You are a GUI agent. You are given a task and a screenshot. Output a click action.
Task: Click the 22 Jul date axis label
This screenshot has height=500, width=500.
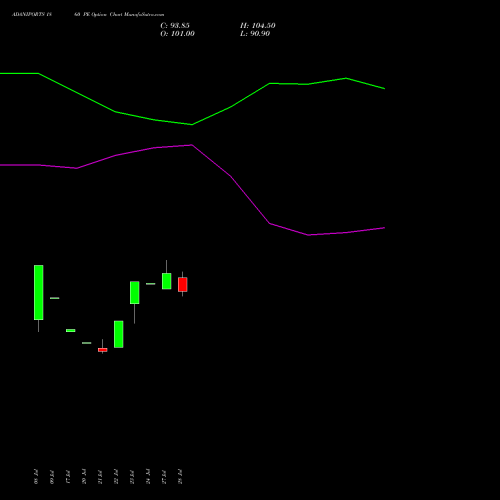[x=116, y=477]
